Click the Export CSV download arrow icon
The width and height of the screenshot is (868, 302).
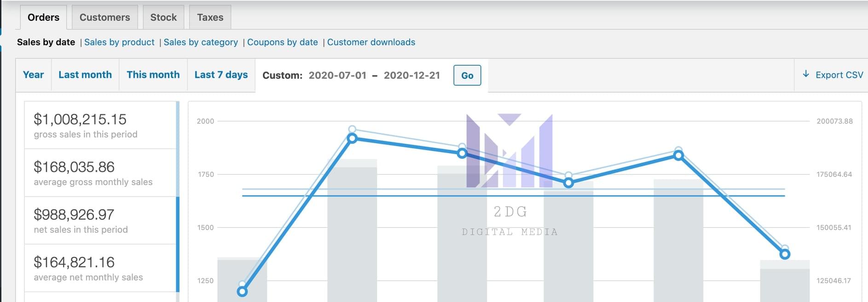[x=806, y=74]
